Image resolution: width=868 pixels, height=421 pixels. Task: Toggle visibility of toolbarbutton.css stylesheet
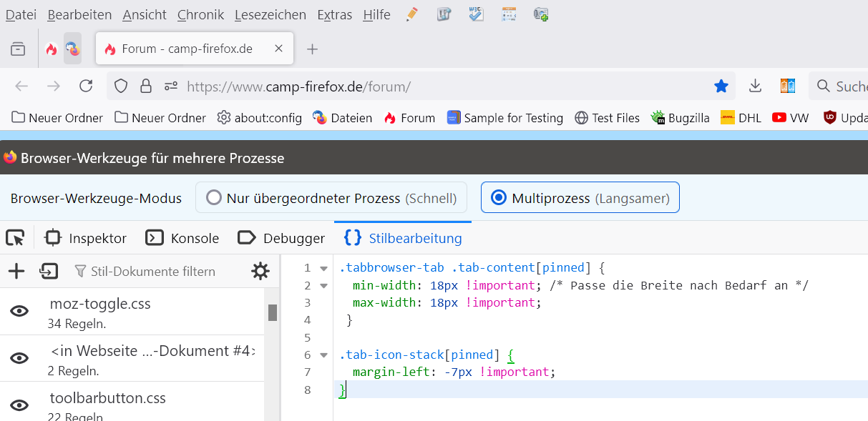click(19, 405)
